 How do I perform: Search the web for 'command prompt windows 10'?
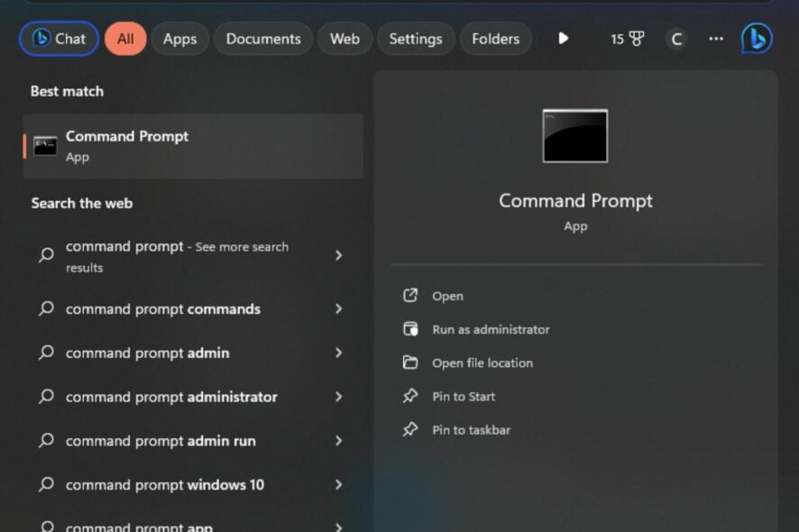192,484
